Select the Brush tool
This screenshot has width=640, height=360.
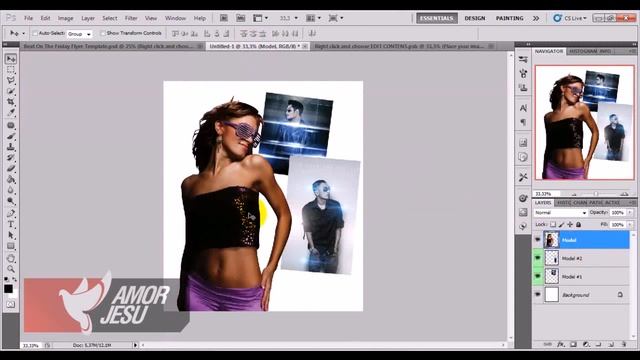pyautogui.click(x=11, y=136)
